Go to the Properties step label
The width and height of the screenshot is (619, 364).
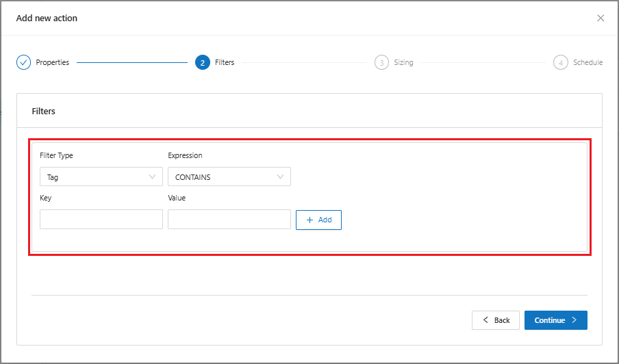pos(53,62)
